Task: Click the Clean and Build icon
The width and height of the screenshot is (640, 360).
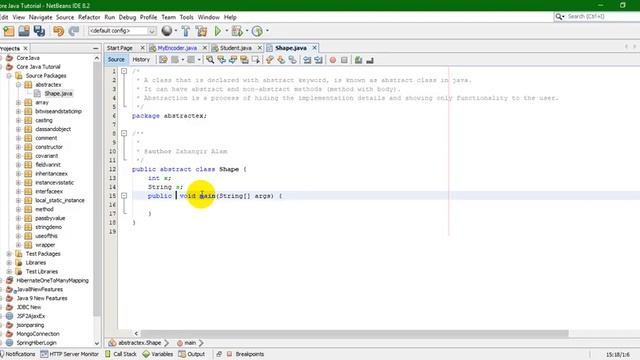Action: tap(201, 31)
